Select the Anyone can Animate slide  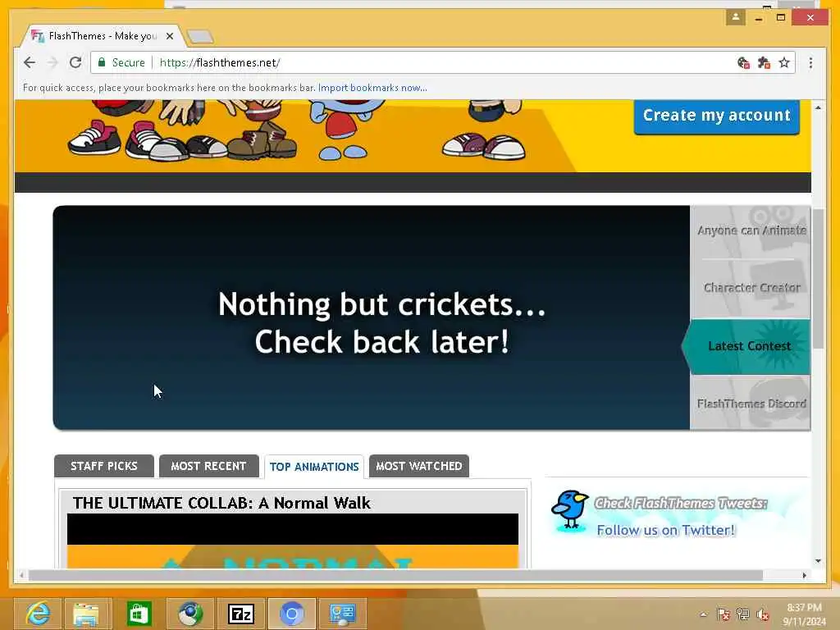click(750, 231)
